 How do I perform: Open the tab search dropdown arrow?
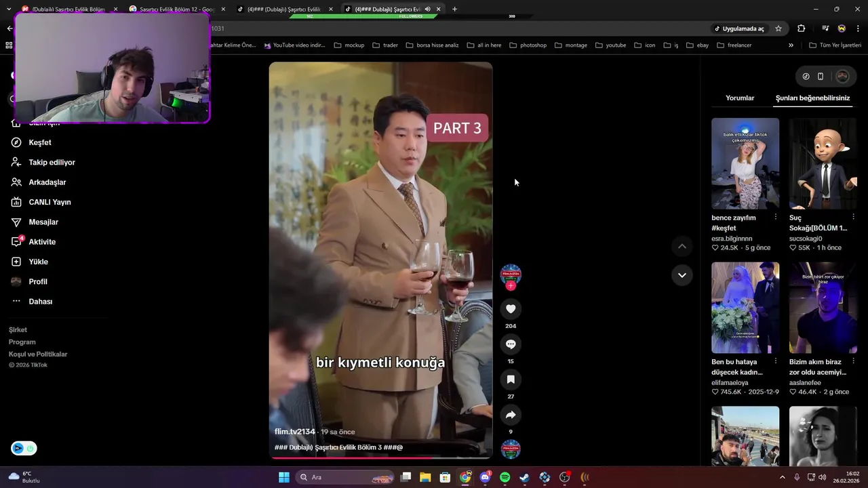[x=9, y=9]
